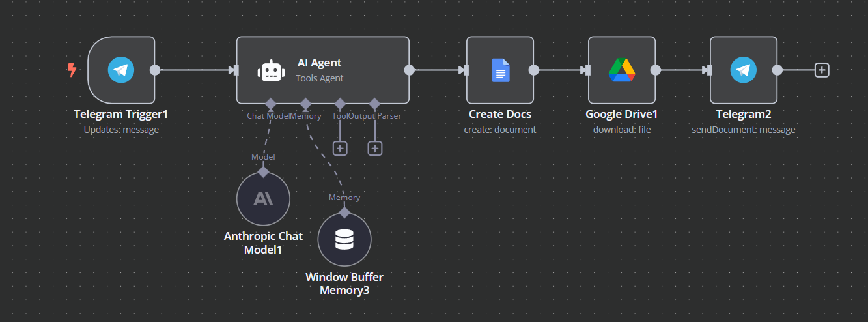Click the 'Memory' label above the buffer node

click(x=344, y=197)
